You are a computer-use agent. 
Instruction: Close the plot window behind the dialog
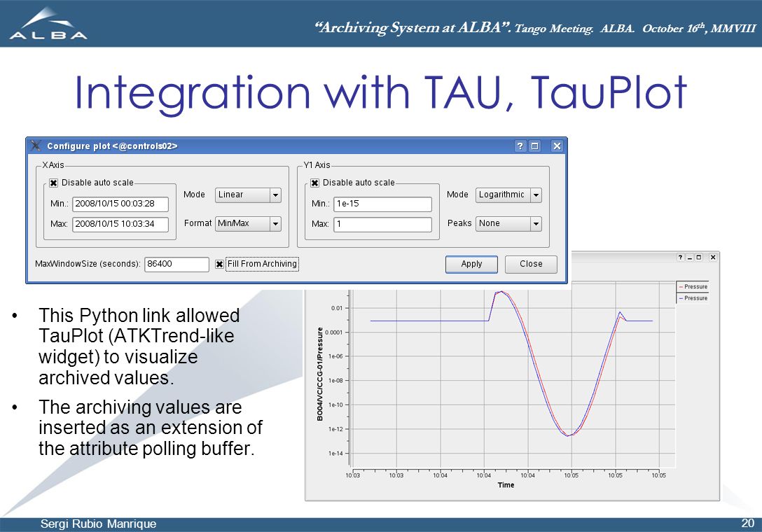click(713, 257)
